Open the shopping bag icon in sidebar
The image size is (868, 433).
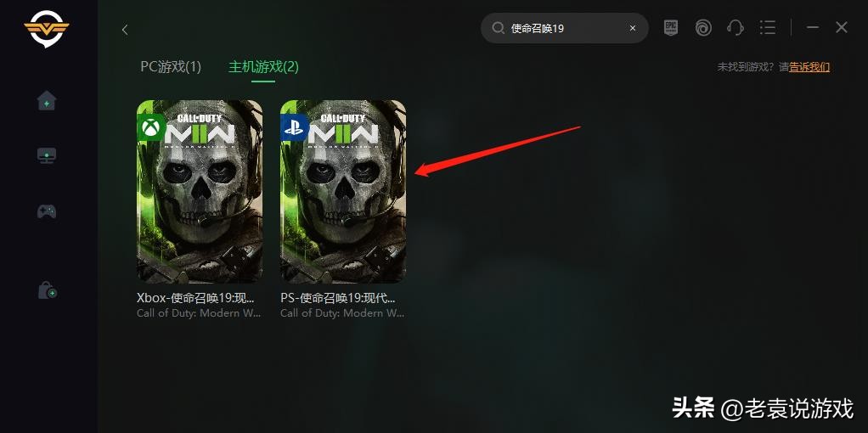pyautogui.click(x=47, y=290)
